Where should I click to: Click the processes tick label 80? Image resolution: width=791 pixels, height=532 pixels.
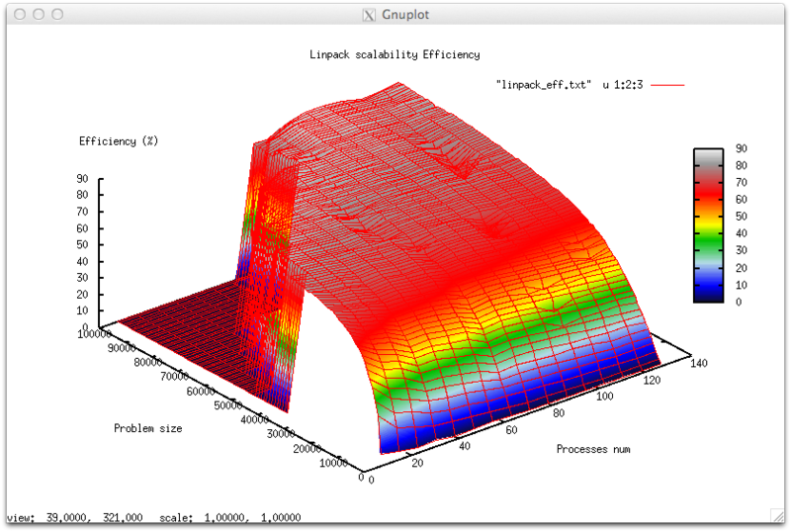[x=559, y=413]
